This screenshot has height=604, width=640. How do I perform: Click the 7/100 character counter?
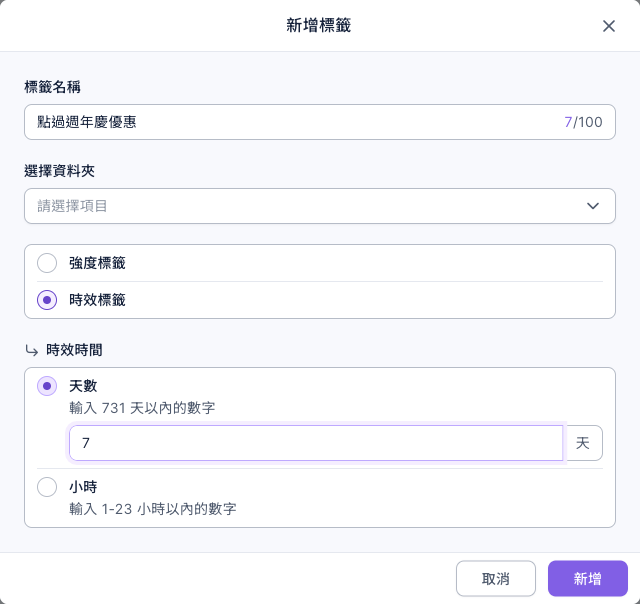pos(583,122)
